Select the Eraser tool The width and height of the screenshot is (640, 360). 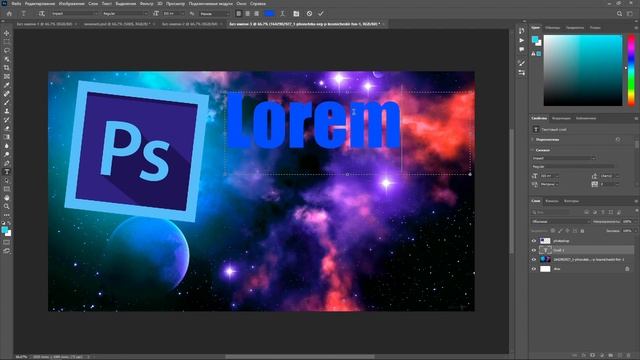point(7,129)
